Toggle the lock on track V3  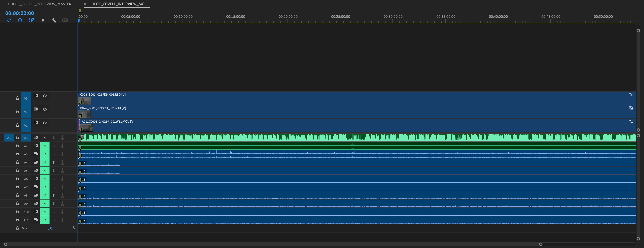(x=17, y=98)
